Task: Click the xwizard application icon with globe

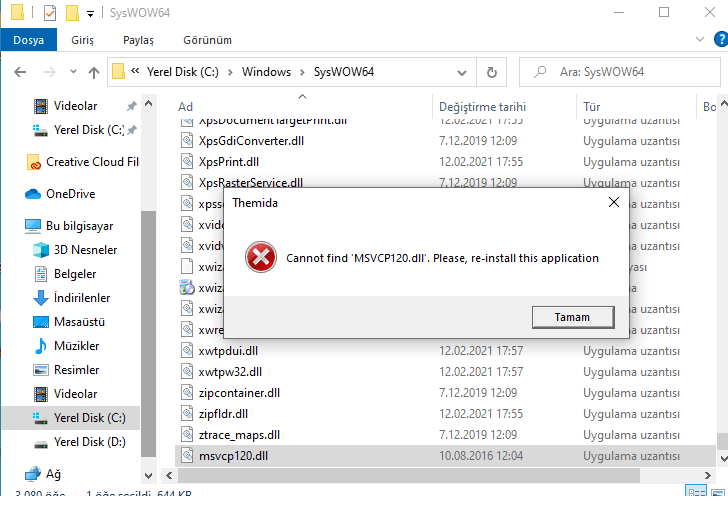Action: point(187,288)
